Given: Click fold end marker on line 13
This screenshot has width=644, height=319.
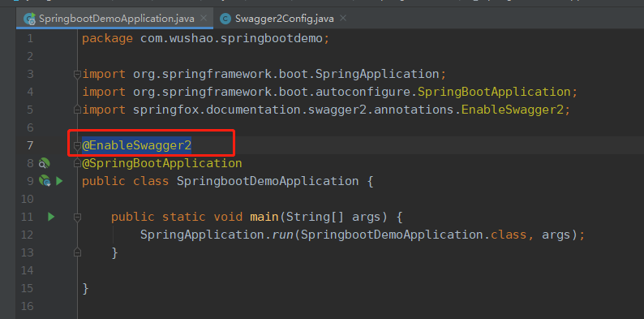Looking at the screenshot, I should click(77, 252).
